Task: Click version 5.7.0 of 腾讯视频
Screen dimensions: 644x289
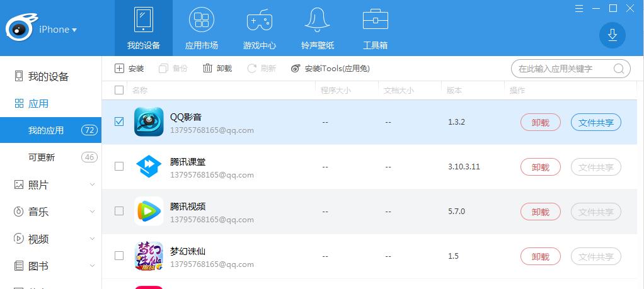Action: tap(457, 212)
